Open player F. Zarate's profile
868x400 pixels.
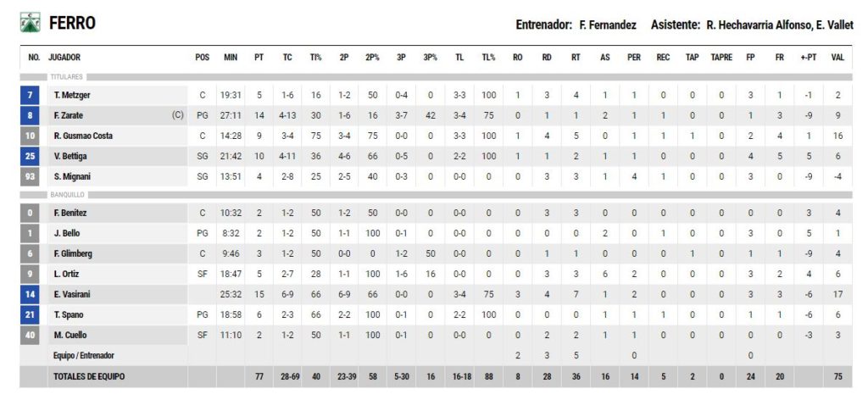(x=69, y=115)
